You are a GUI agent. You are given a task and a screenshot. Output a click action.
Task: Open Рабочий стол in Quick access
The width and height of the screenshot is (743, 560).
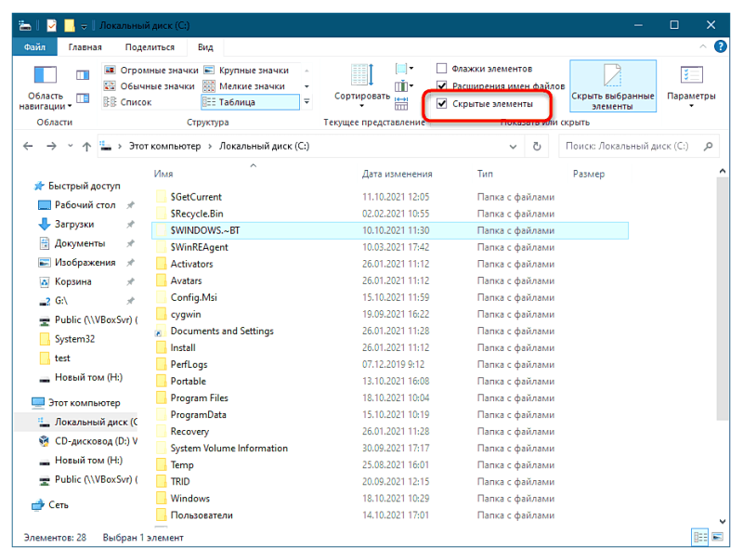77,204
